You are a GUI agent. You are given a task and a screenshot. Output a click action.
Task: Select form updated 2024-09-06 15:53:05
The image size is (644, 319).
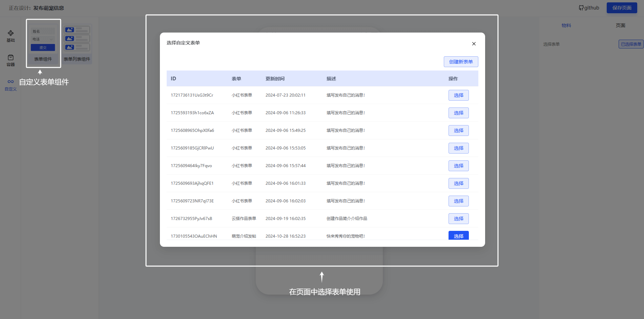458,148
